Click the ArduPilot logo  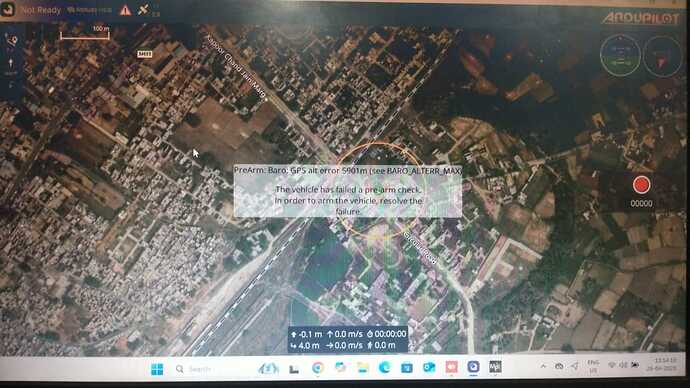(640, 18)
